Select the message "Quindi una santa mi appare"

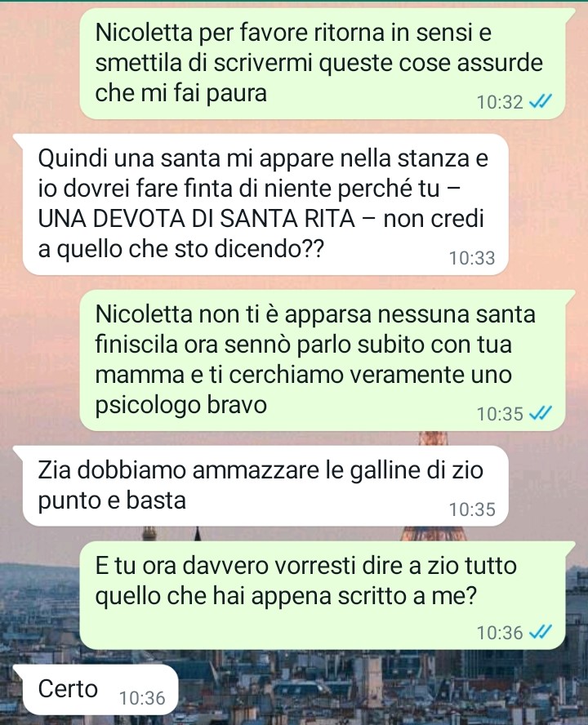[x=265, y=204]
